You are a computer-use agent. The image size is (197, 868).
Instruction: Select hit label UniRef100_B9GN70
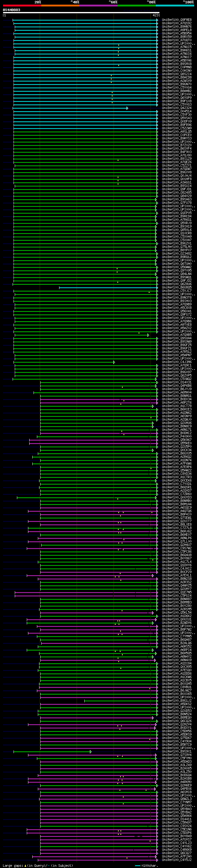[177, 84]
